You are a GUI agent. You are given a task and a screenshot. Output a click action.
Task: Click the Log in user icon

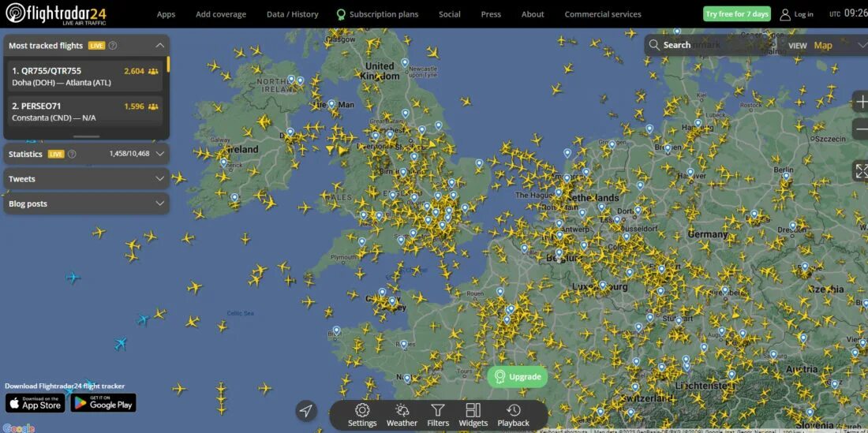tap(784, 14)
